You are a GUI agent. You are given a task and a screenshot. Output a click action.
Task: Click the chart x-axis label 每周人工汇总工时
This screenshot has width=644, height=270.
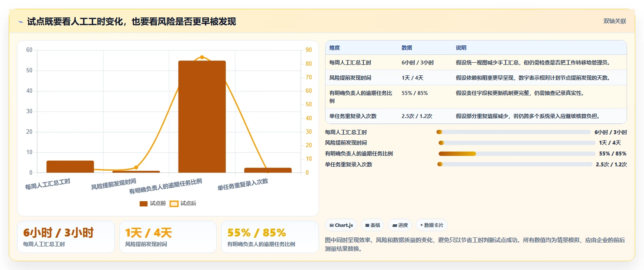[47, 184]
